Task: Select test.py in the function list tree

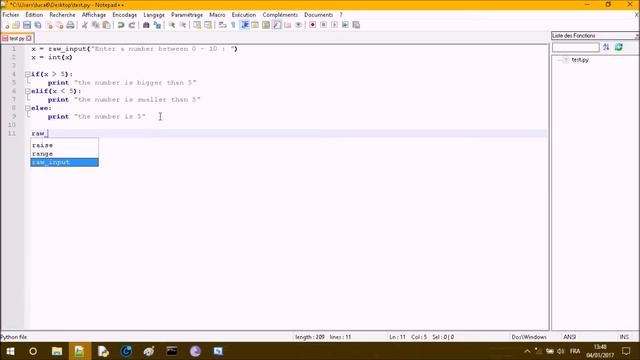Action: point(580,60)
